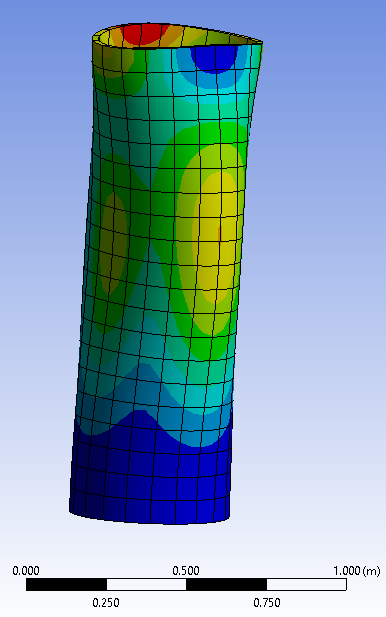Image resolution: width=386 pixels, height=617 pixels.
Task: Click the 0.500 scale ruler label
Action: [186, 571]
